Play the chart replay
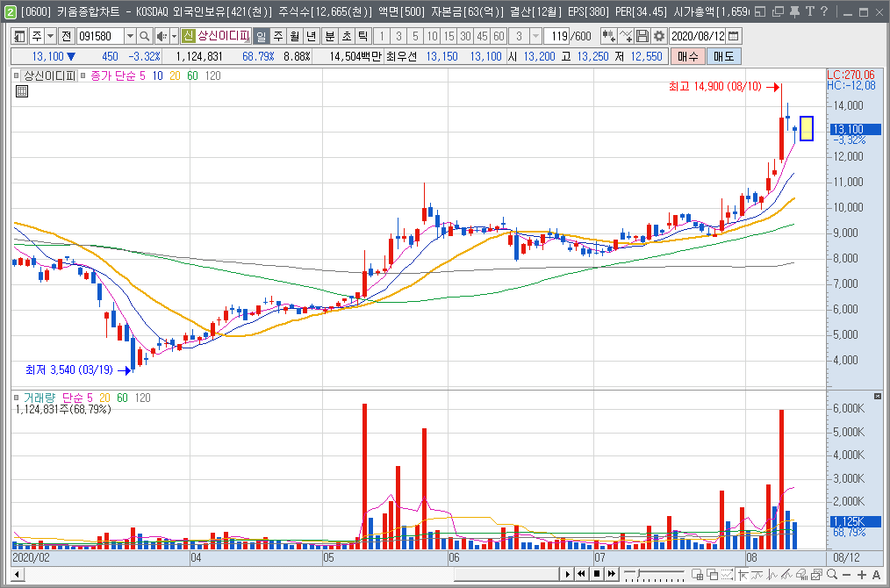 [x=567, y=574]
